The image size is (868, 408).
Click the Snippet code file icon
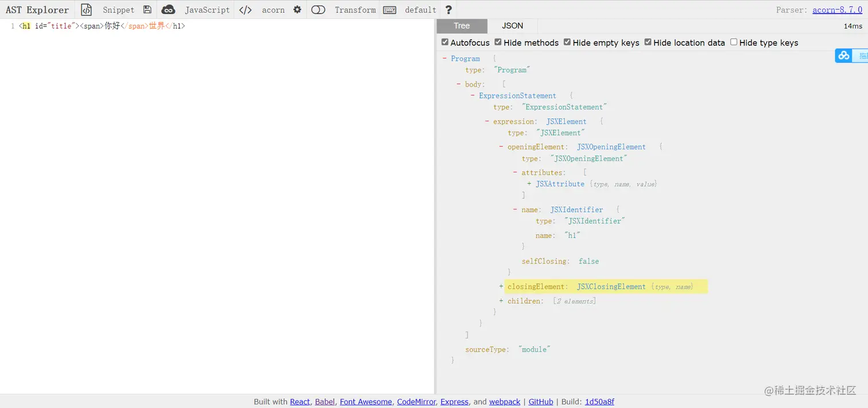(x=86, y=10)
